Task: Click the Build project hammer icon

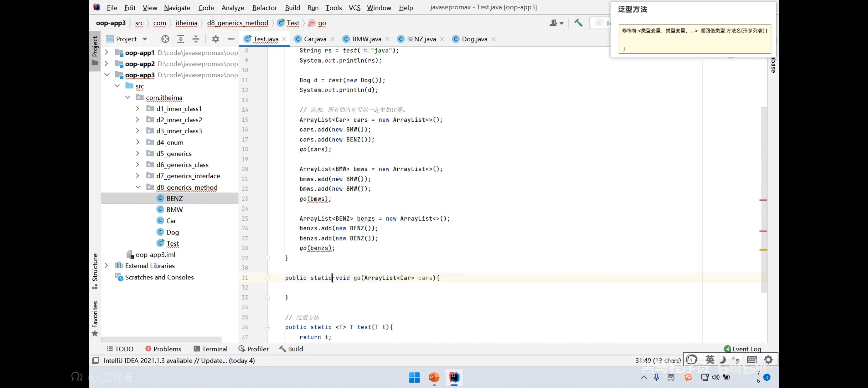Action: click(578, 23)
